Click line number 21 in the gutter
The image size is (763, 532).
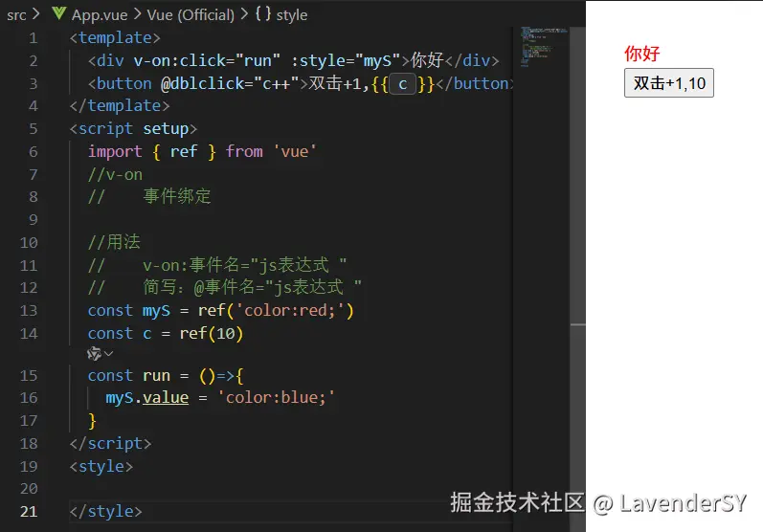coord(29,512)
